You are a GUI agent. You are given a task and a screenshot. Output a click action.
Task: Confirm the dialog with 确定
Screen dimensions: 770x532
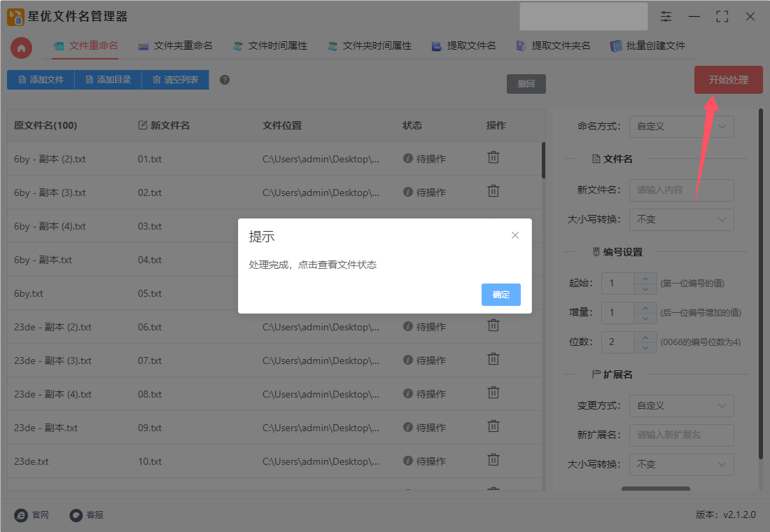coord(501,295)
